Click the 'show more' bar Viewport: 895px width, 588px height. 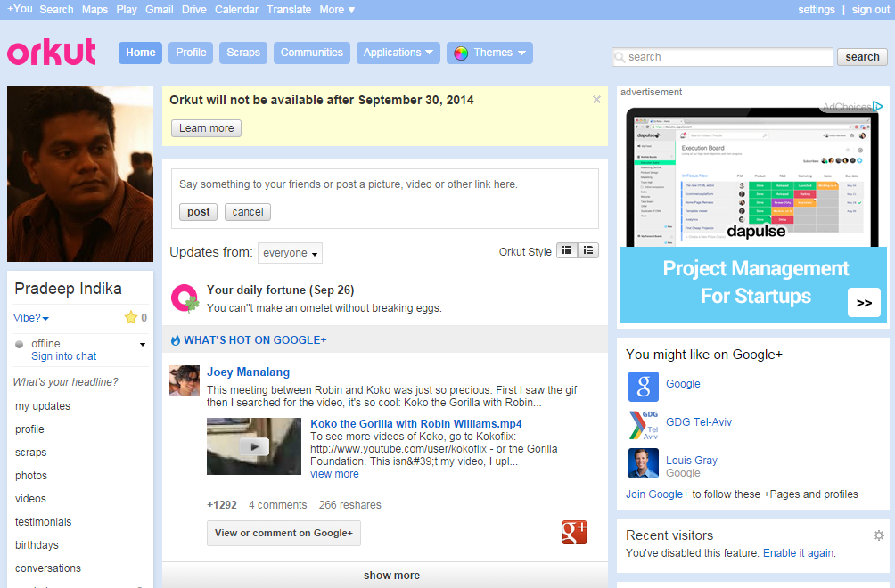click(385, 575)
